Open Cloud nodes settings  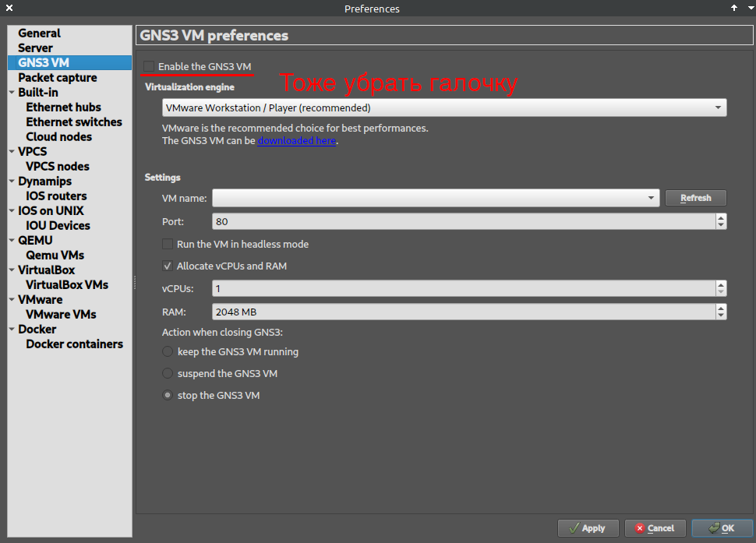(x=58, y=137)
